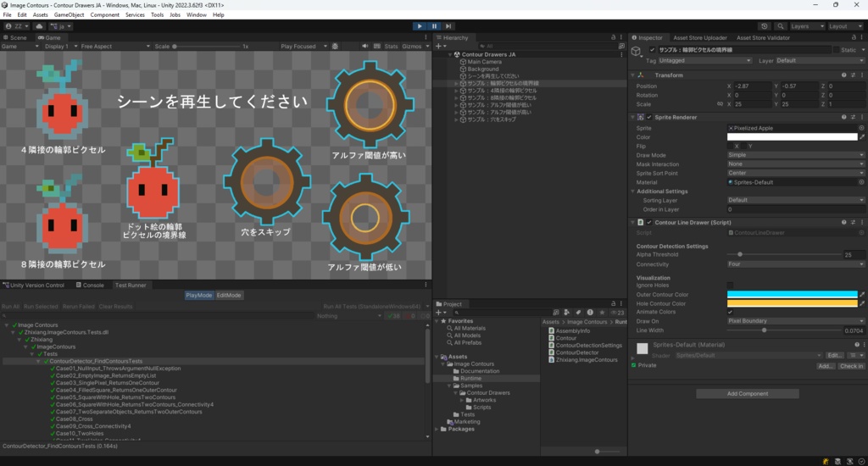Open the Window menu
Screen dimensions: 868x466
click(x=196, y=15)
